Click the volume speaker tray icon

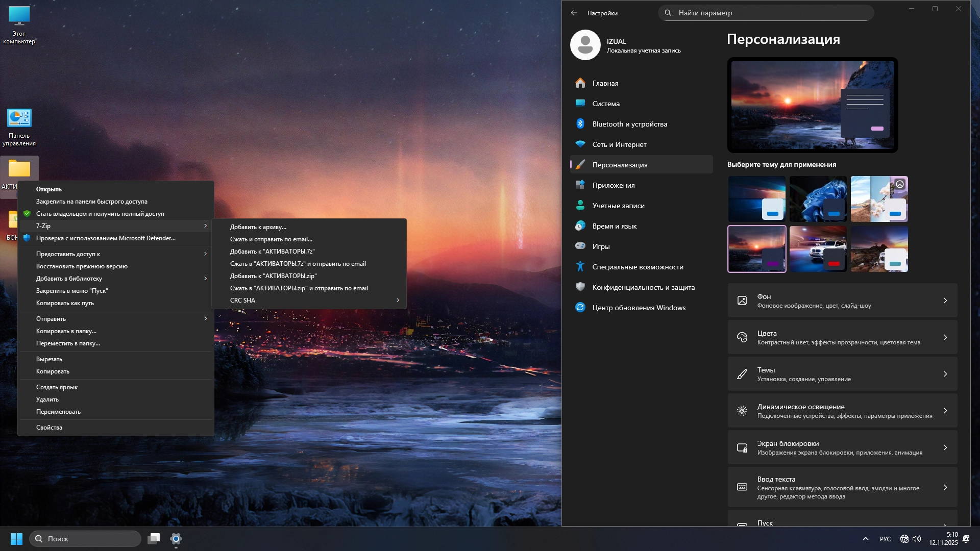917,539
